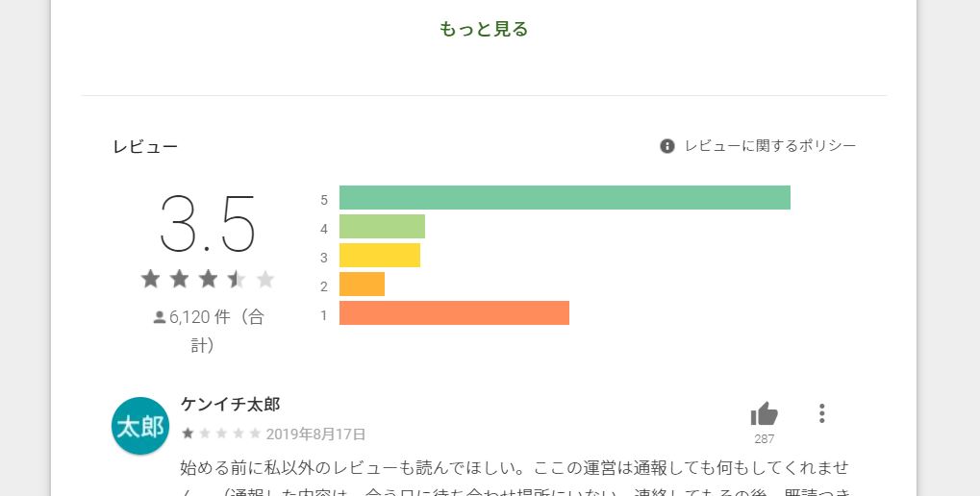980x496 pixels.
Task: Click the レビュー section heading
Action: click(145, 147)
